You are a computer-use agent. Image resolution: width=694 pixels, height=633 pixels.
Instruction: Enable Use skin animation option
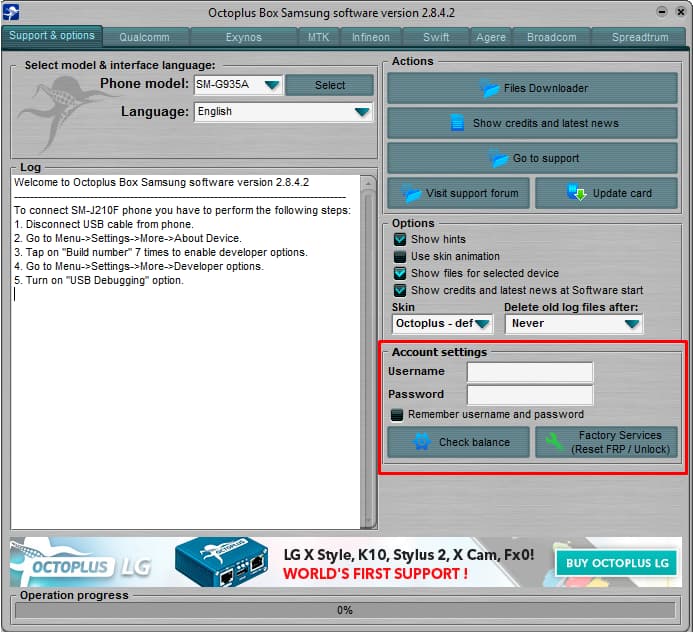(x=400, y=257)
